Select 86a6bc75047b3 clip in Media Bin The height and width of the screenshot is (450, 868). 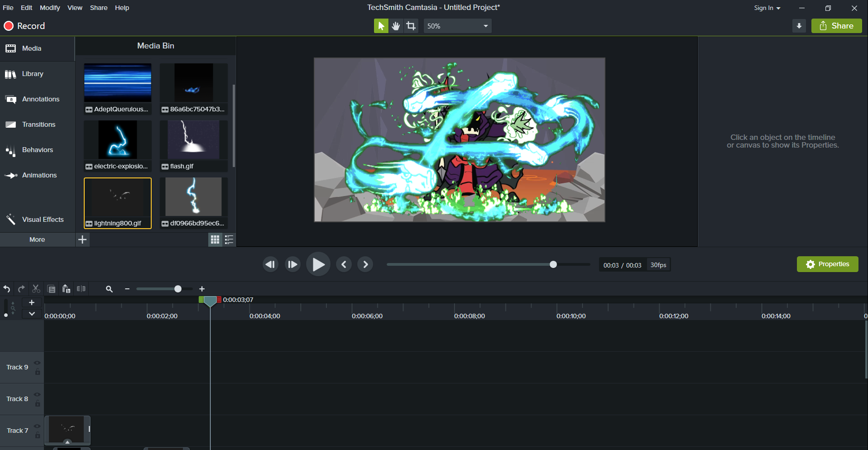click(x=194, y=89)
